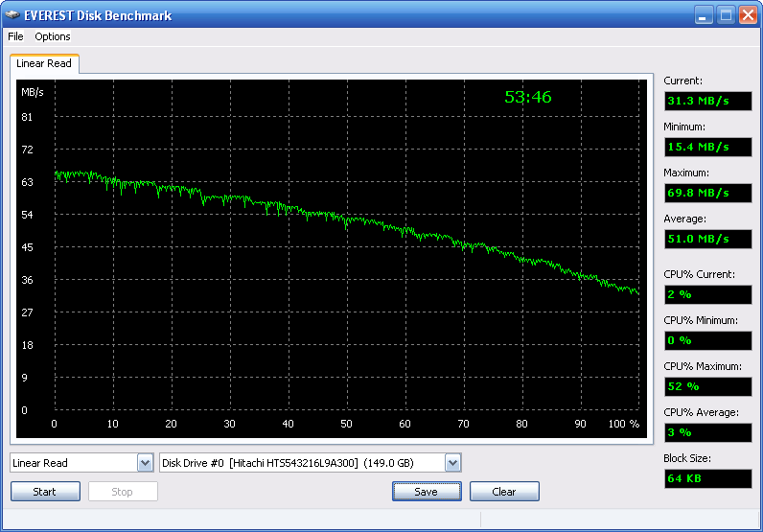Clear the benchmark graph
The height and width of the screenshot is (532, 763).
click(x=504, y=492)
